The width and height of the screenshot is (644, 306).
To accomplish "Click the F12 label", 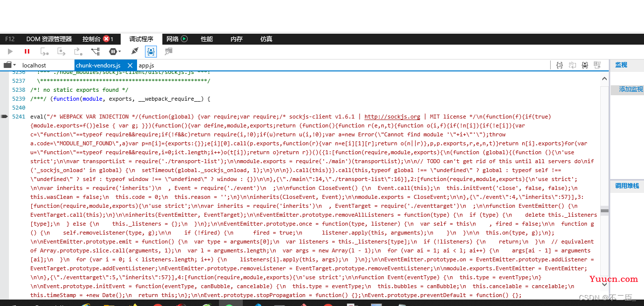I will 10,39.
